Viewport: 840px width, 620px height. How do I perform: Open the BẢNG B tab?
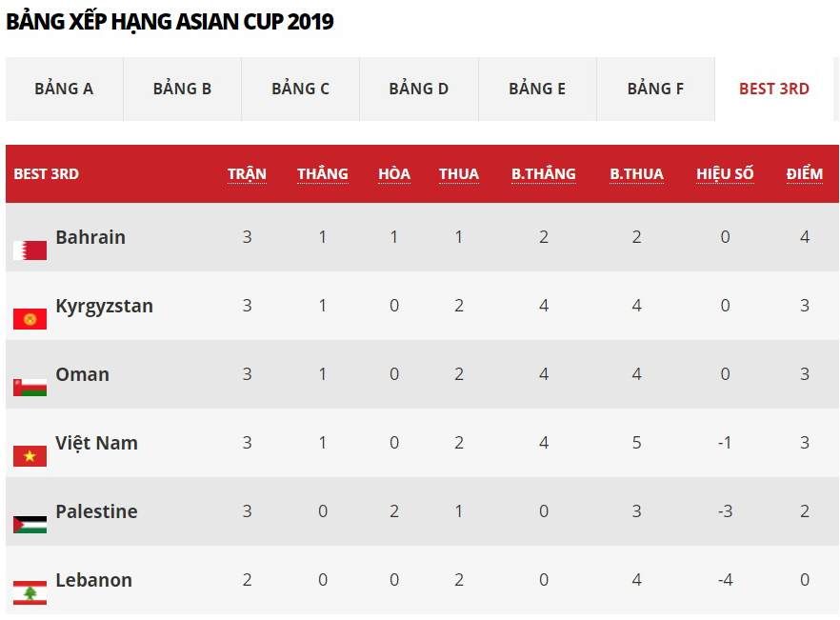[182, 89]
